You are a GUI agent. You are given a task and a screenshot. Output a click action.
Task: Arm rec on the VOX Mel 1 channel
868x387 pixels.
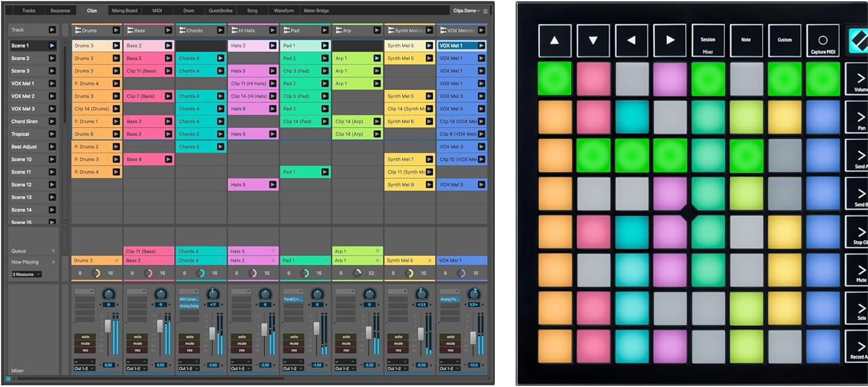pos(450,350)
